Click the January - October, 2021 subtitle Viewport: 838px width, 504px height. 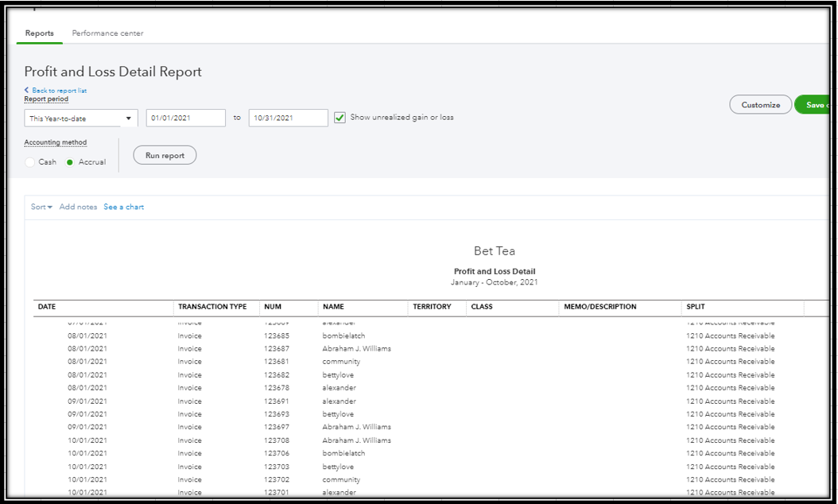pyautogui.click(x=495, y=282)
